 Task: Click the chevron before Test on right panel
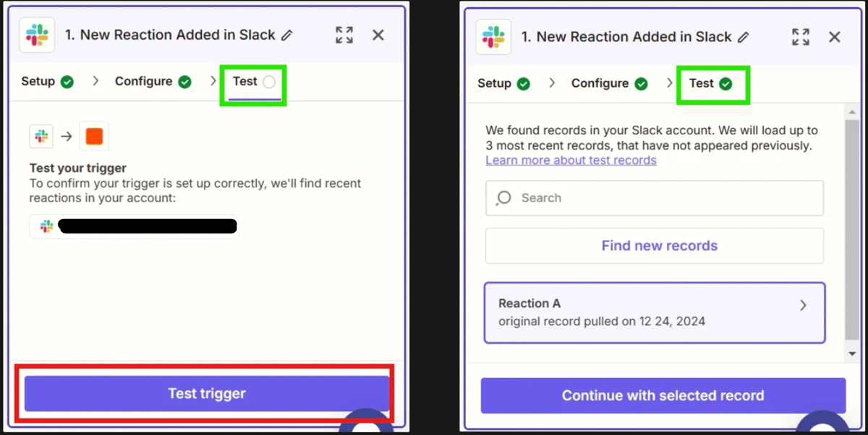point(668,83)
